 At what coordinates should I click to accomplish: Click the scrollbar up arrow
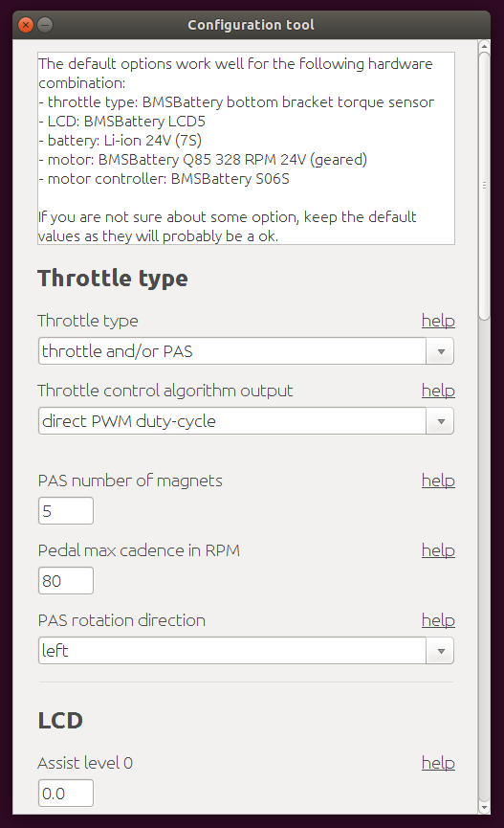[x=484, y=47]
